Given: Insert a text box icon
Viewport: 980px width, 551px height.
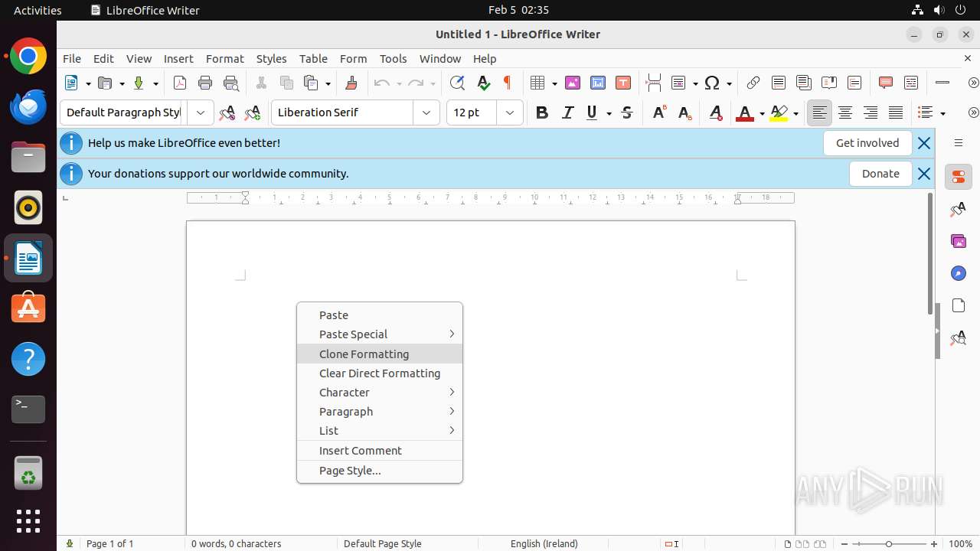Looking at the screenshot, I should (623, 83).
